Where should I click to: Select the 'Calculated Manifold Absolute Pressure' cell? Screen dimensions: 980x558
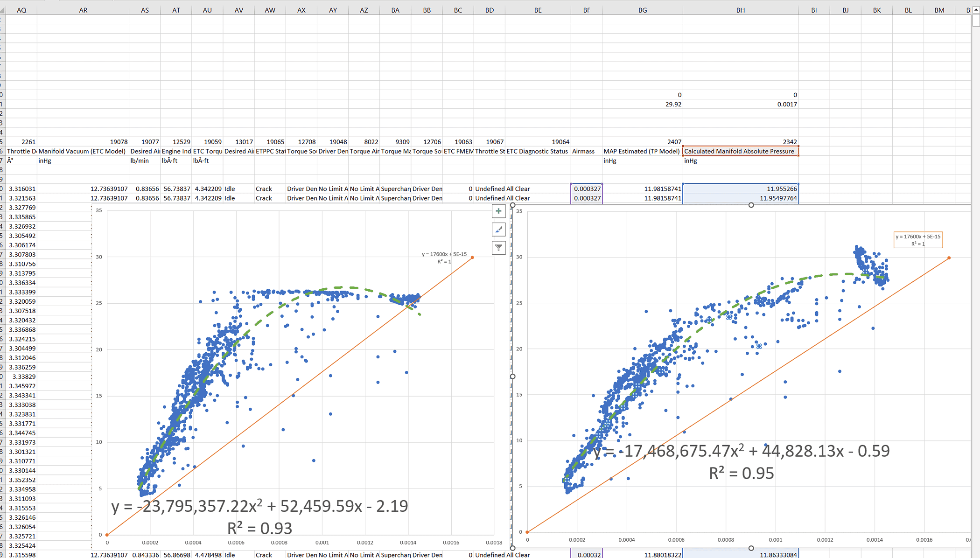point(741,151)
